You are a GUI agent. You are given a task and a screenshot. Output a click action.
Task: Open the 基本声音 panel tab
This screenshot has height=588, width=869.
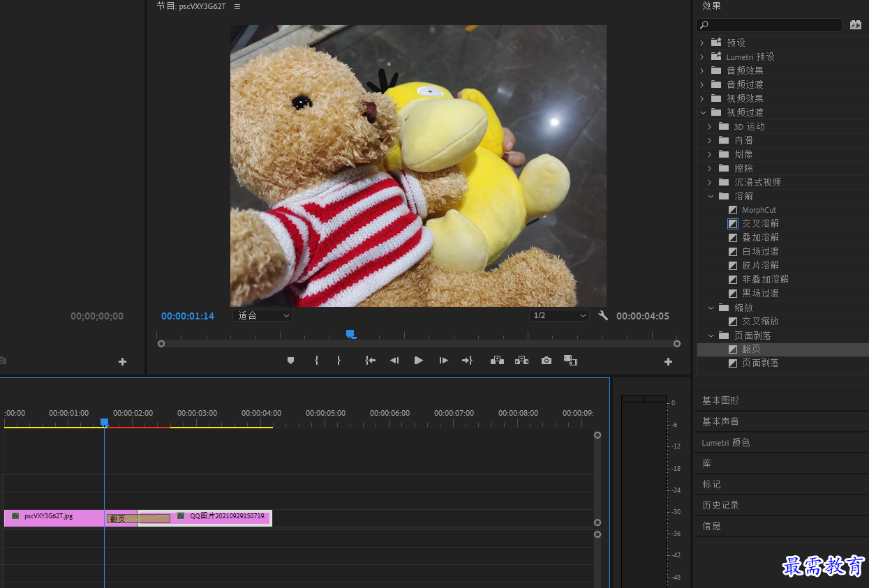[720, 422]
